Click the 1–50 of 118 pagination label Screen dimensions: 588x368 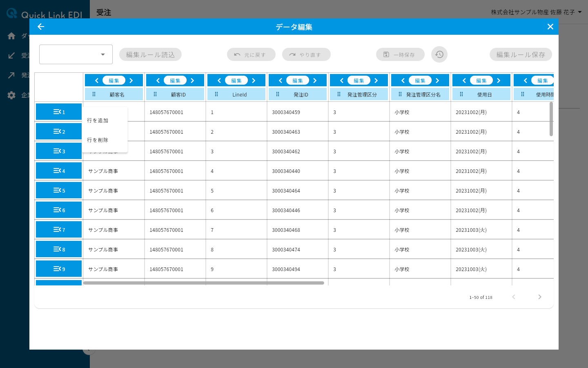click(481, 297)
